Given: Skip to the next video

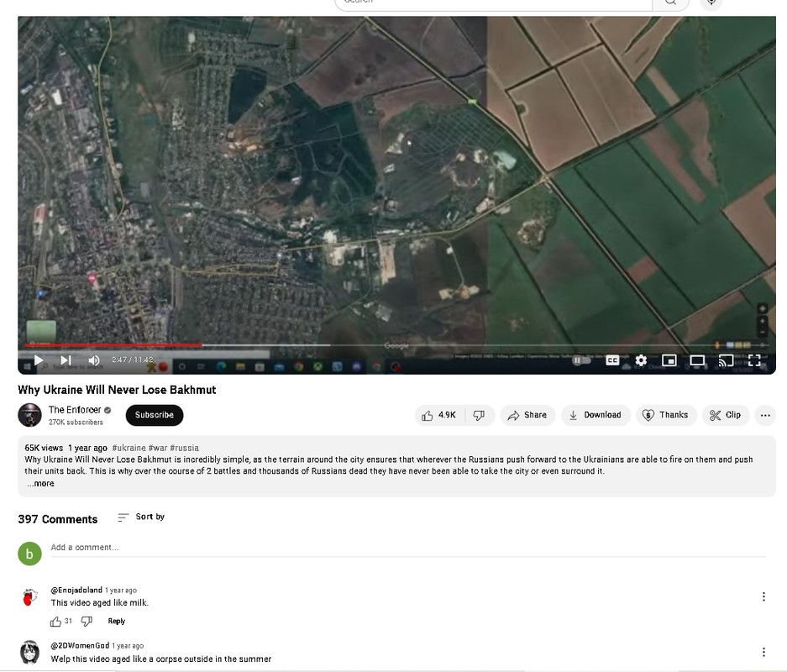Looking at the screenshot, I should click(66, 360).
